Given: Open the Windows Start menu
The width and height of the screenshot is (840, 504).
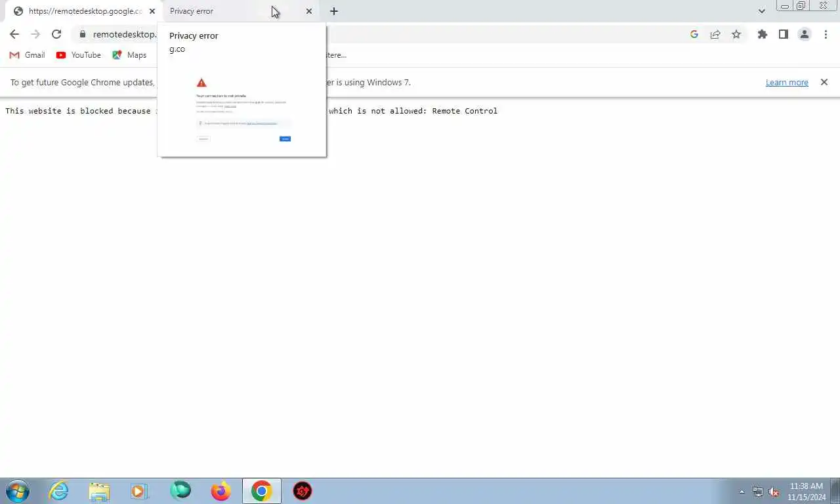Looking at the screenshot, I should (17, 491).
